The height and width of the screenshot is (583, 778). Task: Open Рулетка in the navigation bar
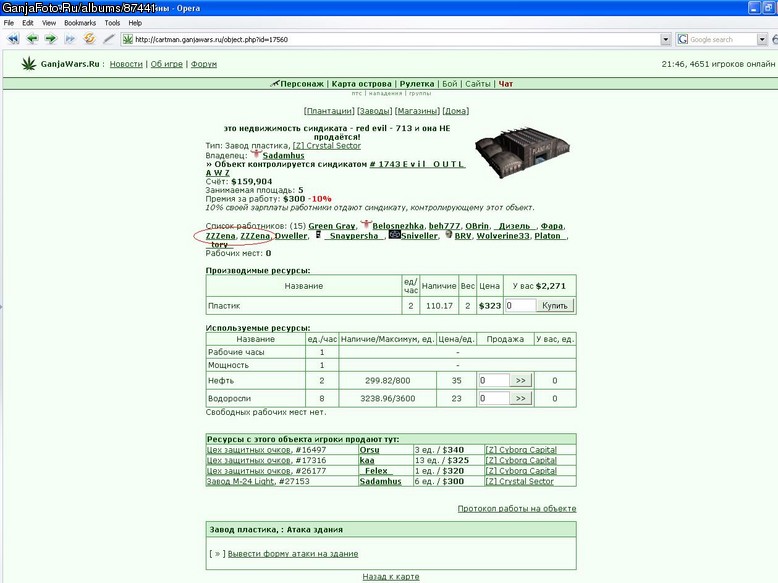(x=417, y=84)
